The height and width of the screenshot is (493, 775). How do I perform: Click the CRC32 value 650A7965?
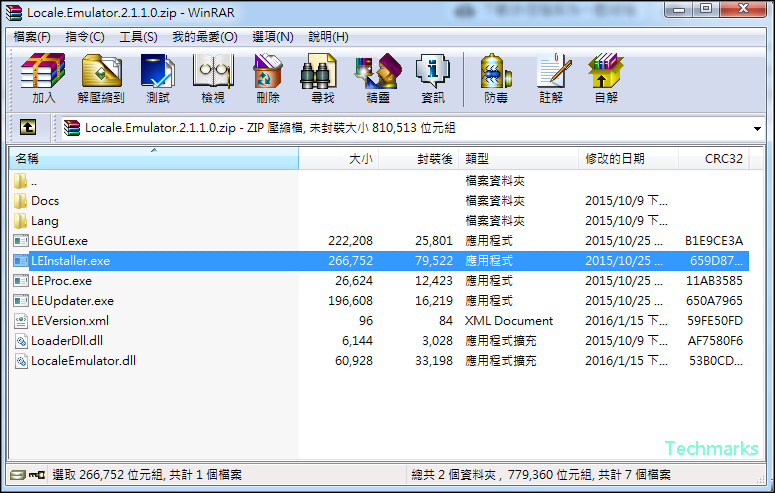coord(714,301)
